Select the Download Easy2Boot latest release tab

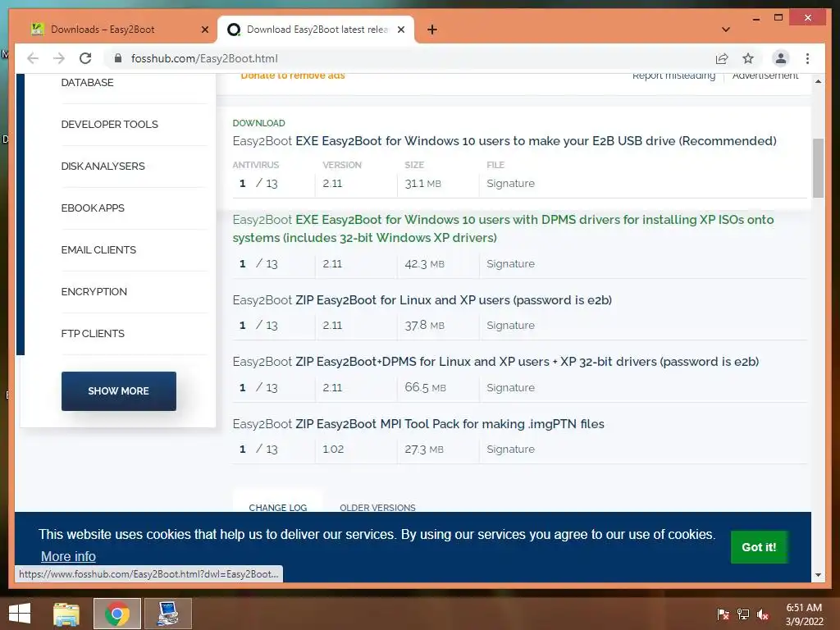[316, 30]
